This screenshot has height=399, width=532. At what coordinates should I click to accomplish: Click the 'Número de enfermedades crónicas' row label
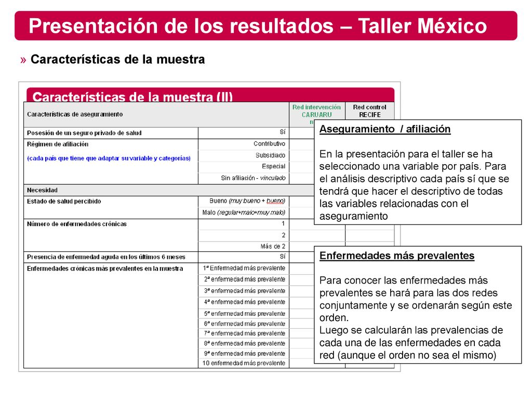click(x=77, y=224)
